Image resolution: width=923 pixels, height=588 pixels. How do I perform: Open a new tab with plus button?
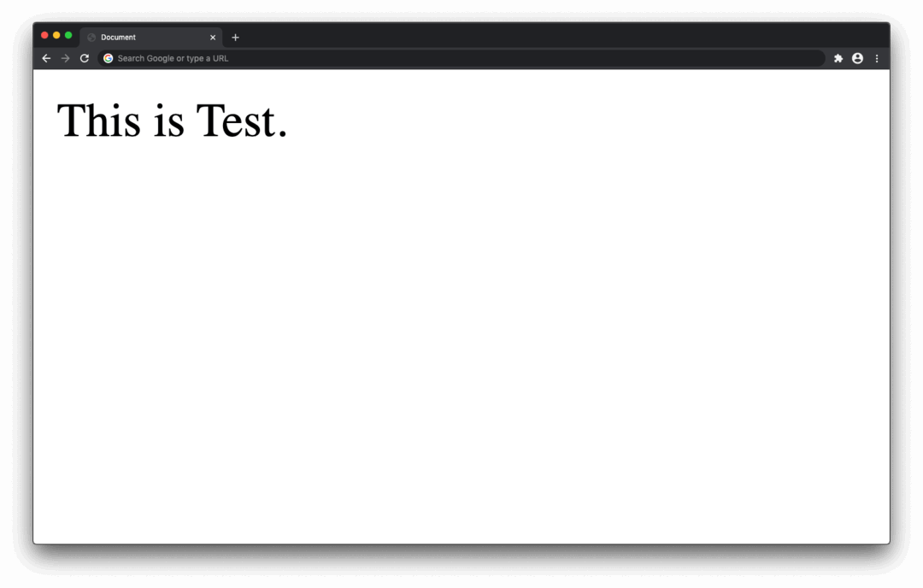pos(236,37)
